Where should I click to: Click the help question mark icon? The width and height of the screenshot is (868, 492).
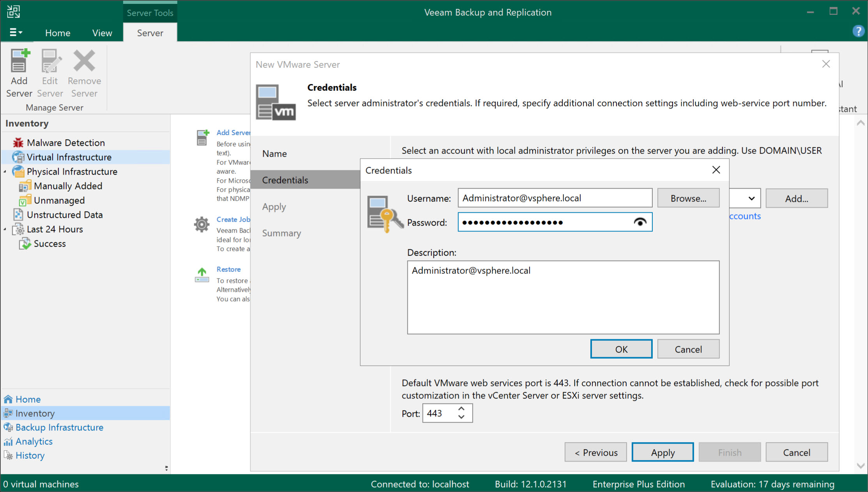pos(858,31)
